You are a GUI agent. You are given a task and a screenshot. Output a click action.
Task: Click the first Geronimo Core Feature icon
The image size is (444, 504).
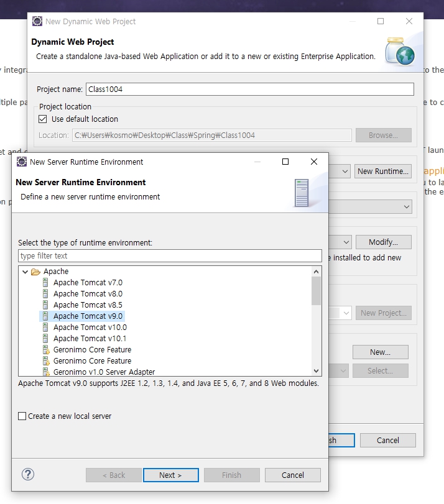click(x=46, y=350)
